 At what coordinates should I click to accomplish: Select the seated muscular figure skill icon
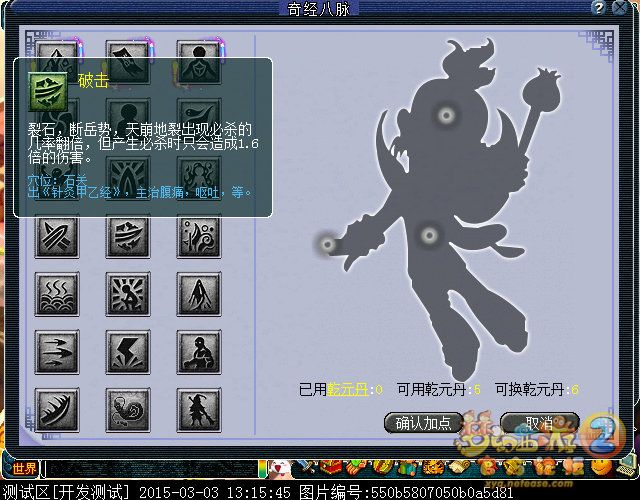click(x=199, y=352)
